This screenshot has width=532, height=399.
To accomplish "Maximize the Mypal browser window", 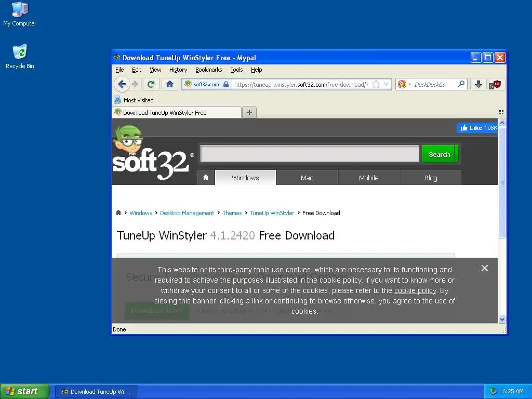I will point(488,58).
